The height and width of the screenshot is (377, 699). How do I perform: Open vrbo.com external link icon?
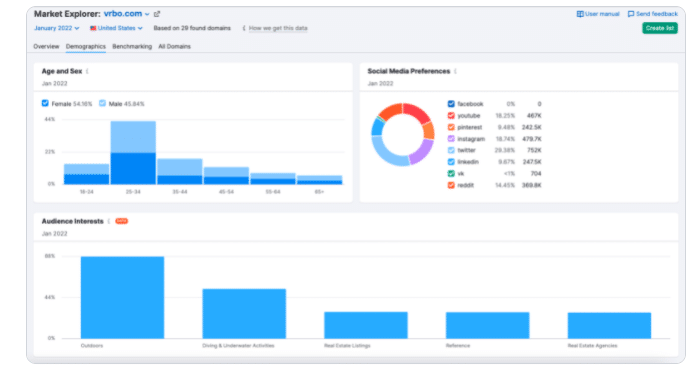click(x=157, y=14)
